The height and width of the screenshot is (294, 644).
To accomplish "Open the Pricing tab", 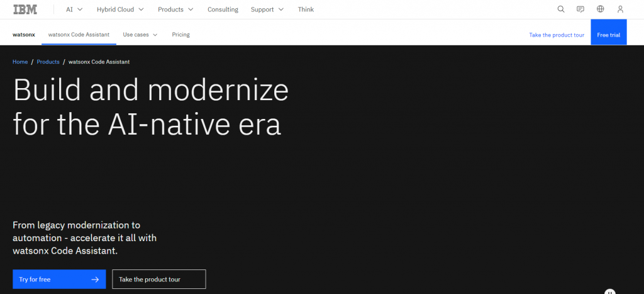I will click(180, 35).
